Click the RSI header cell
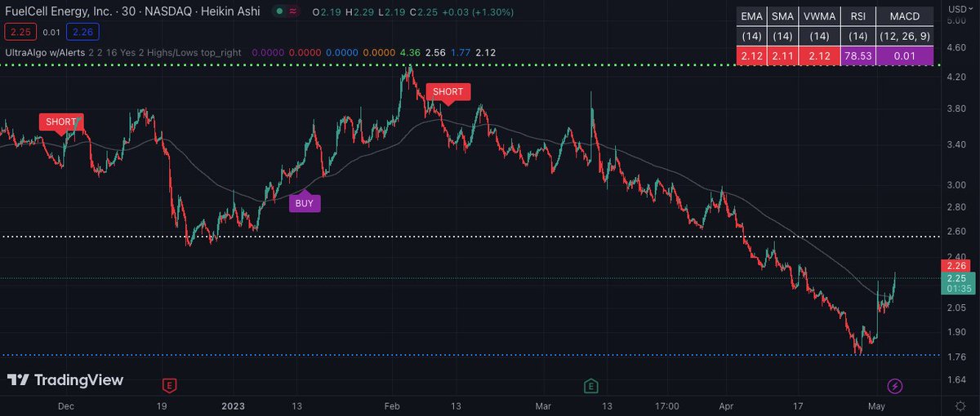Screen dimensions: 980x416 coord(859,16)
